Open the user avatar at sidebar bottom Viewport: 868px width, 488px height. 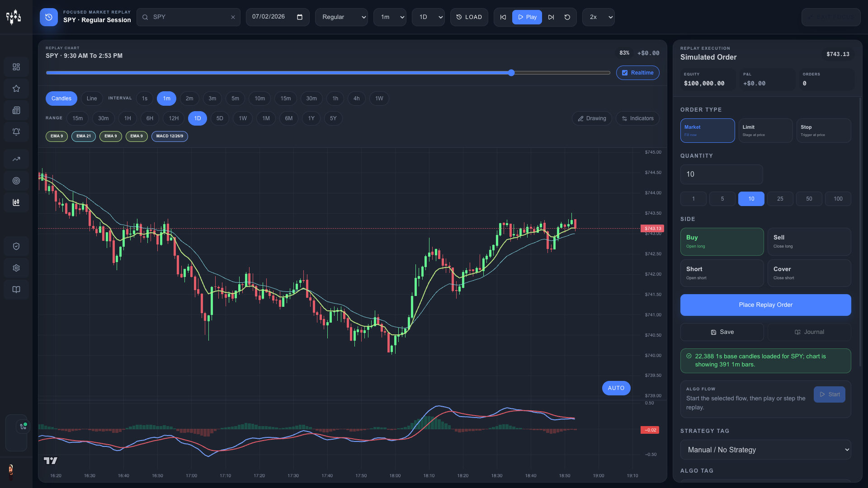10,470
